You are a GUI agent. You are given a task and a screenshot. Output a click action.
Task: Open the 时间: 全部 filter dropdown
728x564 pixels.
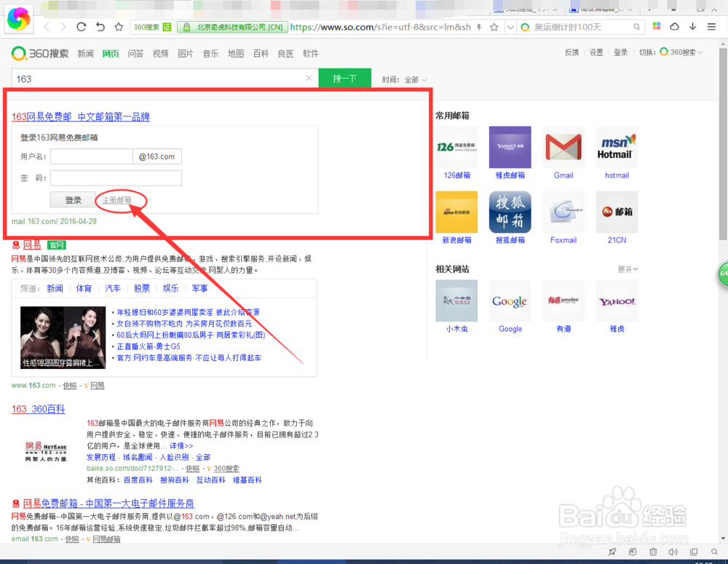pyautogui.click(x=404, y=80)
